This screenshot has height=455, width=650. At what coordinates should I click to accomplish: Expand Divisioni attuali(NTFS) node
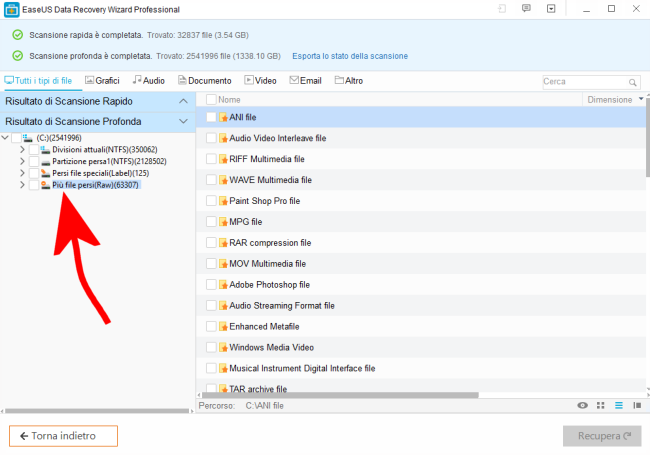pos(22,150)
